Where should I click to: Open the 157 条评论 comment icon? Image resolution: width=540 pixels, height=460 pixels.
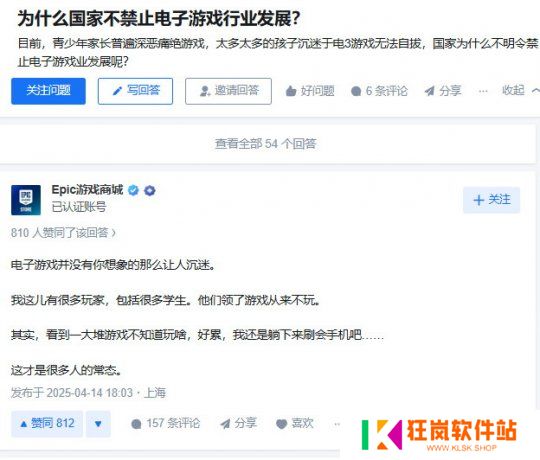coord(136,424)
